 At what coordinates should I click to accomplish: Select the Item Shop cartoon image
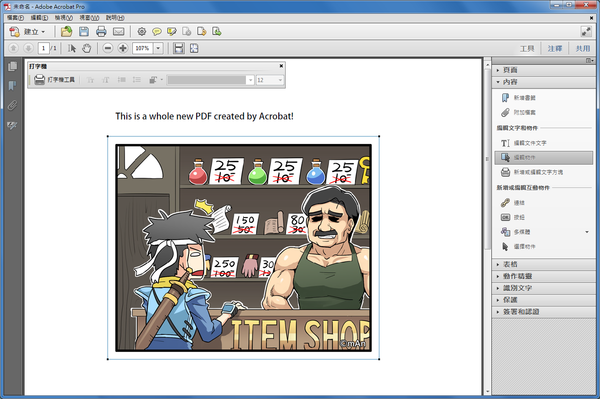(243, 248)
